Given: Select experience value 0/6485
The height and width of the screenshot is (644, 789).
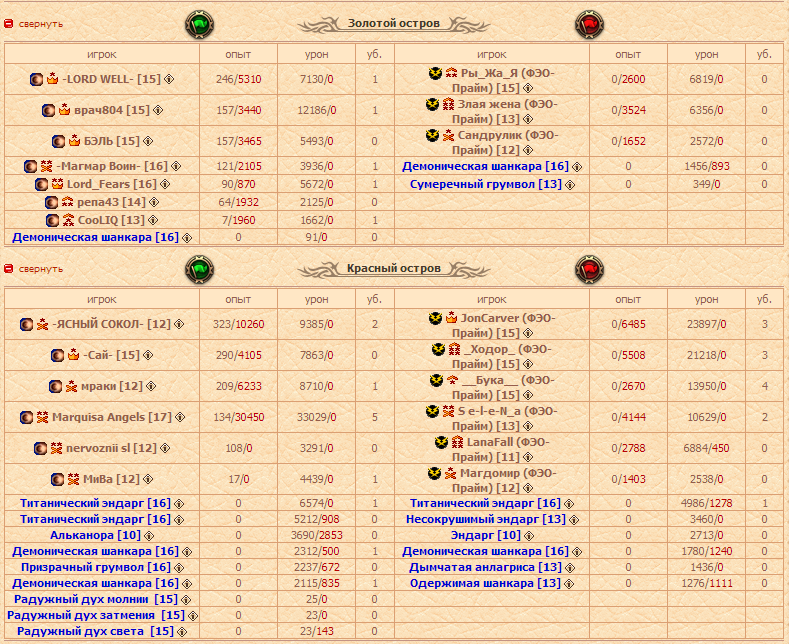Looking at the screenshot, I should pyautogui.click(x=628, y=325).
